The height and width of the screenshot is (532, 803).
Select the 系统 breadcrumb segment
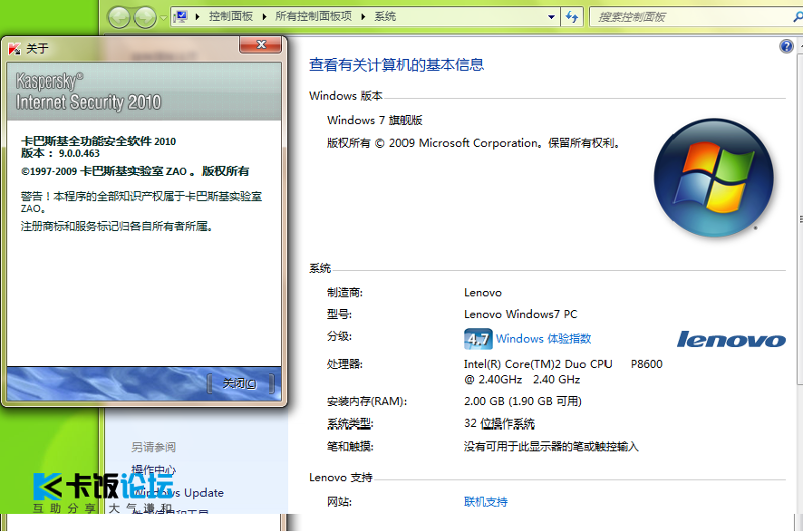[385, 16]
